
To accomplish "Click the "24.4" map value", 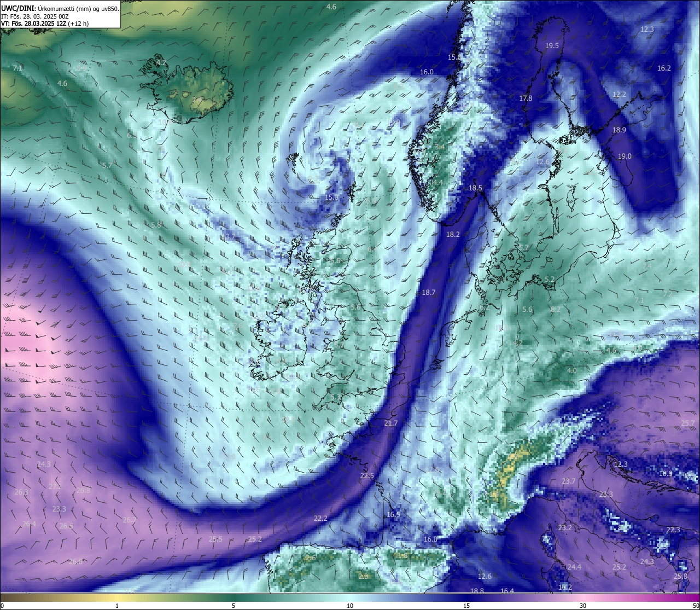I will click(574, 567).
